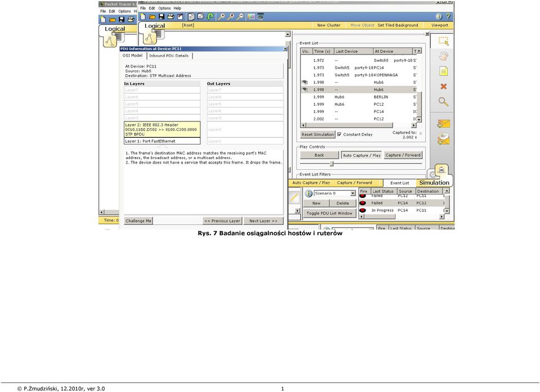Image resolution: width=540 pixels, height=392 pixels.
Task: Click PDU list scrollbar up arrow
Action: tap(447, 191)
